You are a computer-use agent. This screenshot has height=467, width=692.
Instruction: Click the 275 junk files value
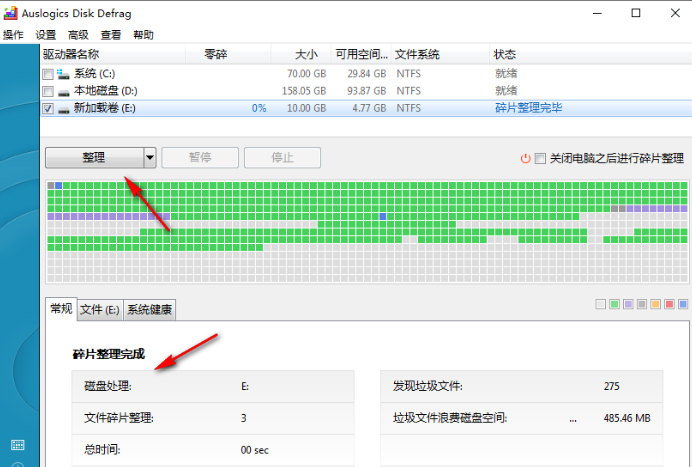click(x=612, y=386)
